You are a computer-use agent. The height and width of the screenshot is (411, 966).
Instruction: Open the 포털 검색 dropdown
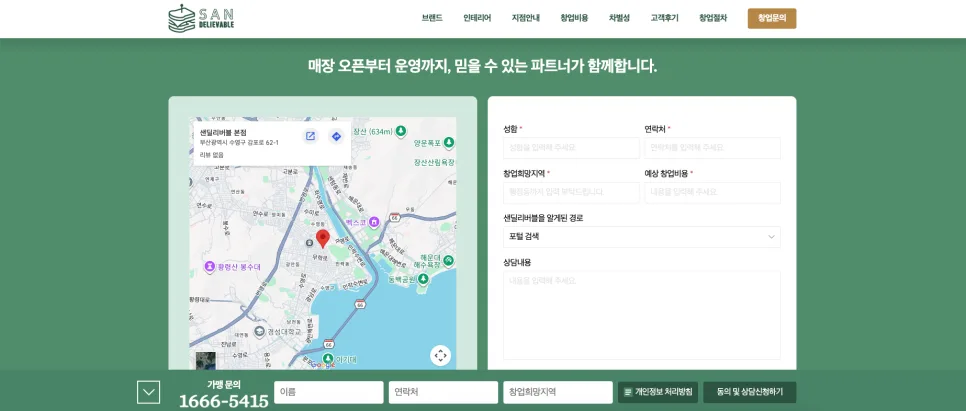[x=642, y=237]
